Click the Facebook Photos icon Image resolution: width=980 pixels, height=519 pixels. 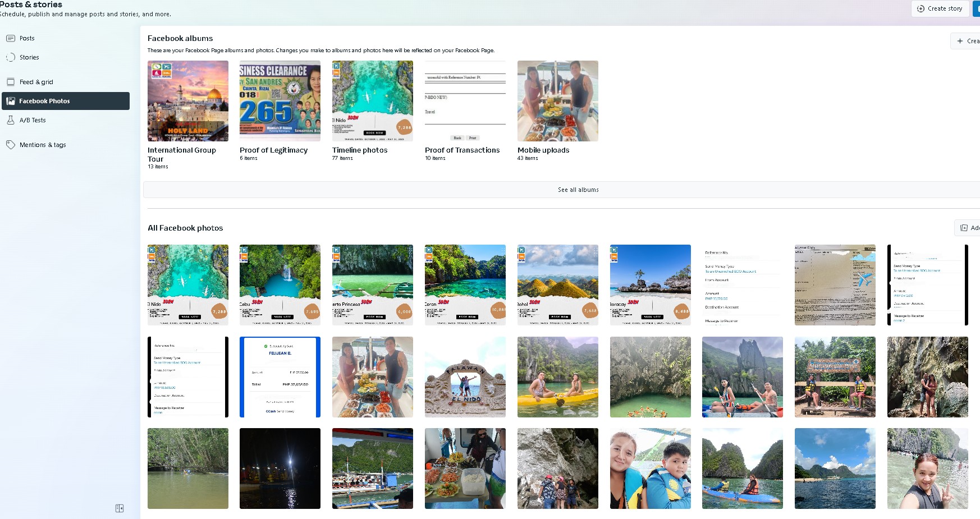click(x=11, y=101)
